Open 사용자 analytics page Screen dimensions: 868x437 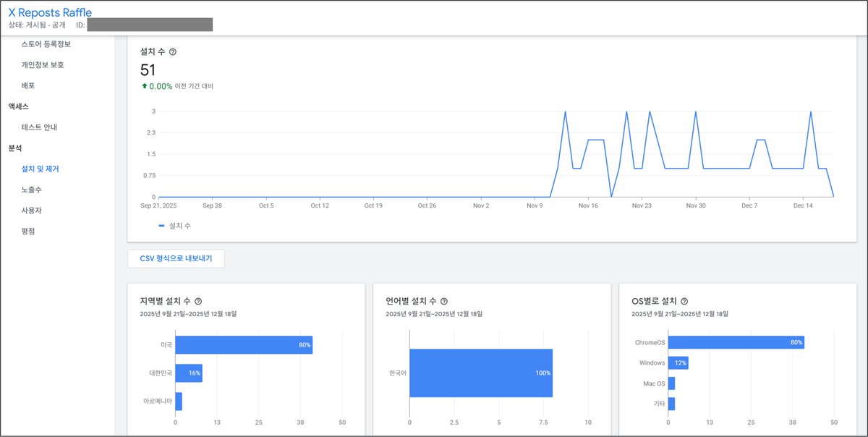coord(32,211)
